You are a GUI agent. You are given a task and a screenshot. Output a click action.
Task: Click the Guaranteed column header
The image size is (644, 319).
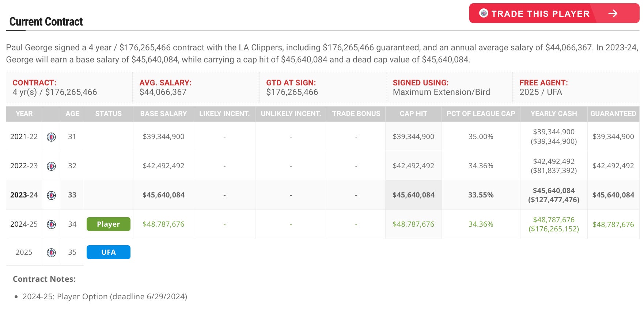(613, 114)
